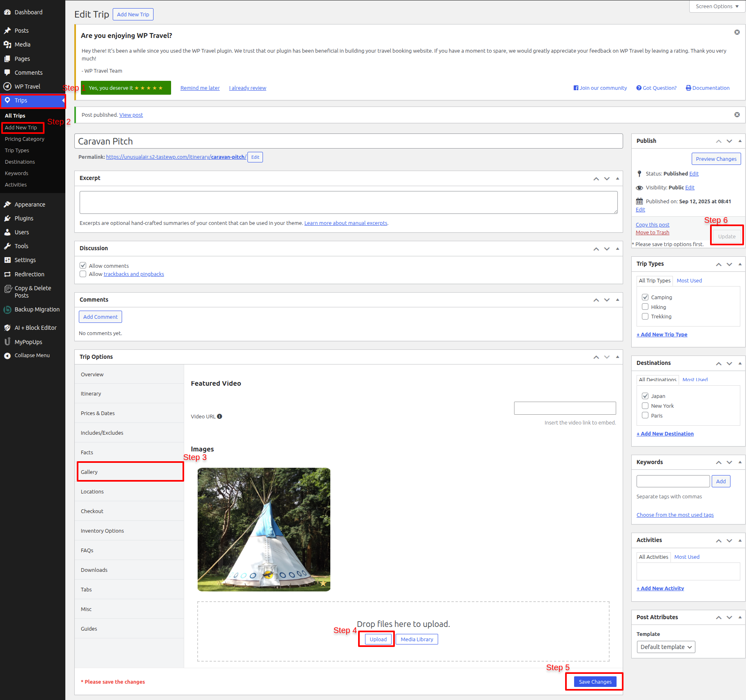The image size is (746, 700).
Task: Click the Video URL info icon
Action: coord(220,416)
